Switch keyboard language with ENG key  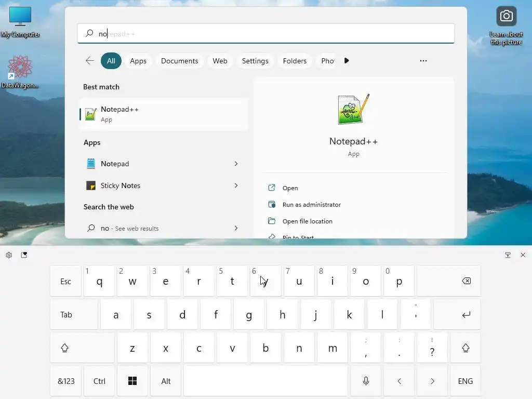tap(465, 381)
